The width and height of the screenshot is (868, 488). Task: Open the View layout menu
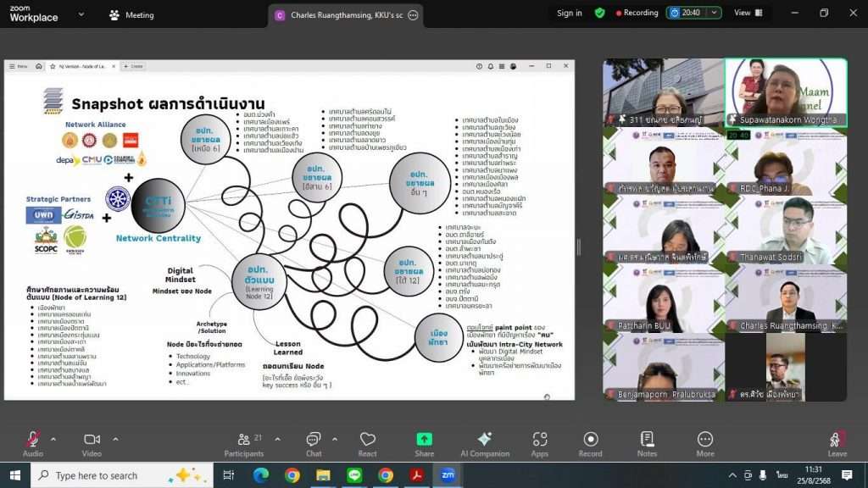(x=748, y=13)
